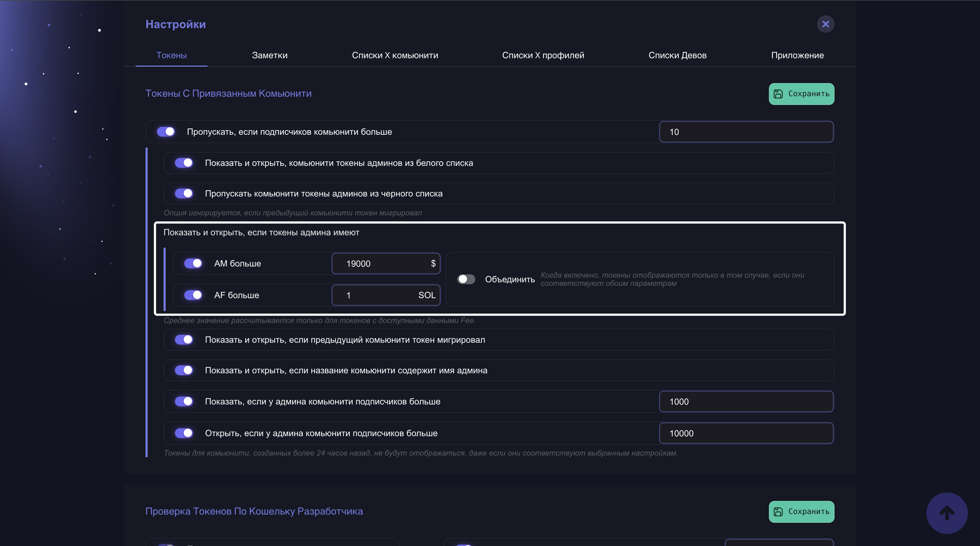This screenshot has width=980, height=546.
Task: Close the settings dialog with the X icon
Action: [x=825, y=24]
